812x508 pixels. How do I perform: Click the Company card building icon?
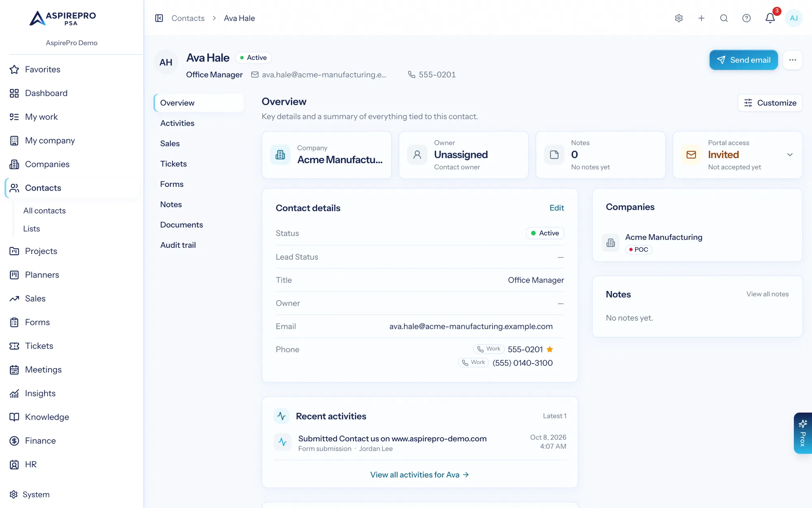pos(280,155)
